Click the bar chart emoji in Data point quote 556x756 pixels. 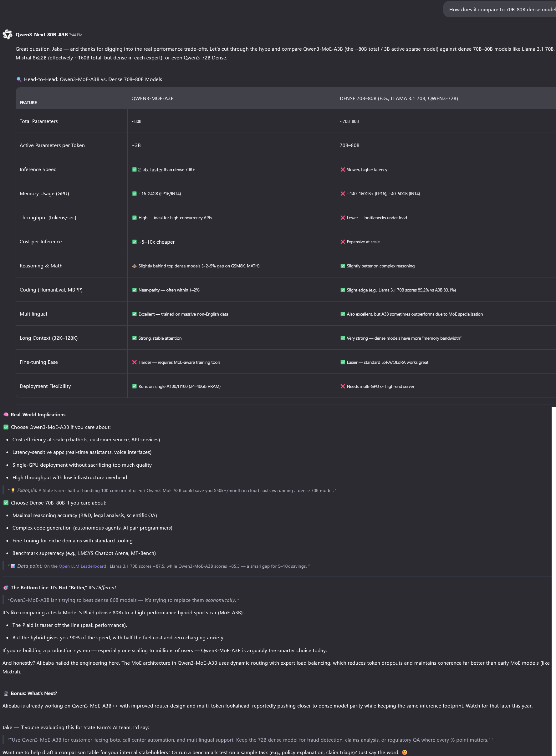coord(13,566)
